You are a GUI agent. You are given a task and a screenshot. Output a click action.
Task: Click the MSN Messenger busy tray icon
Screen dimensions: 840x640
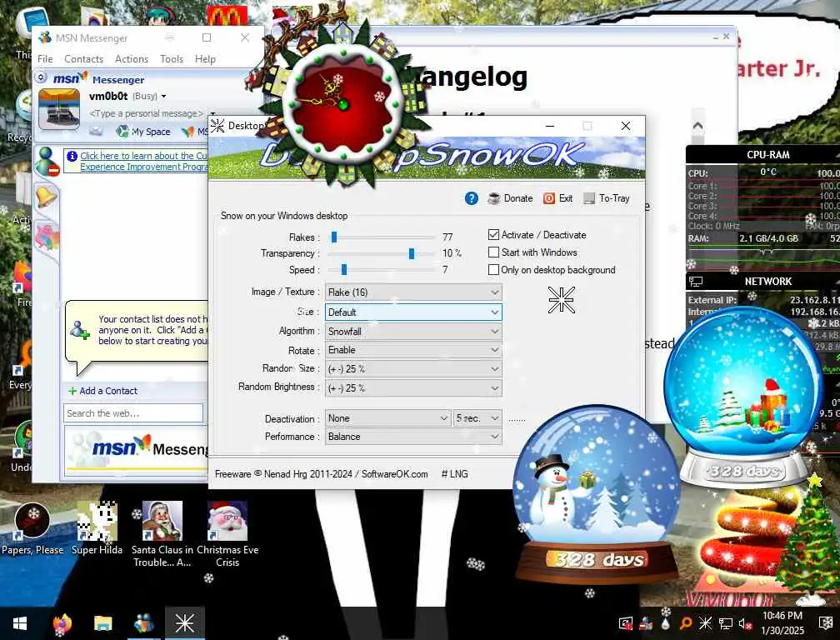pos(646,623)
